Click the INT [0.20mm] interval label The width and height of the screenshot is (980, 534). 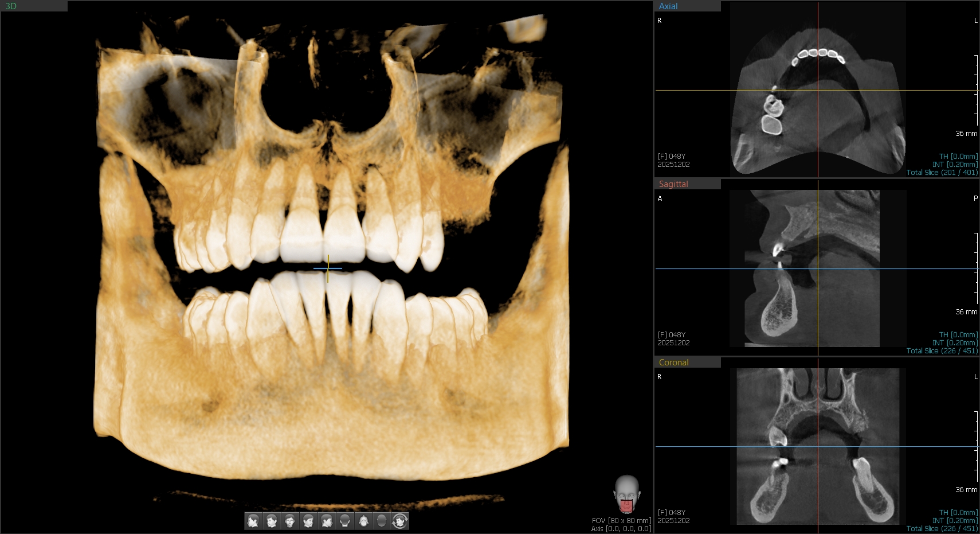pos(955,163)
